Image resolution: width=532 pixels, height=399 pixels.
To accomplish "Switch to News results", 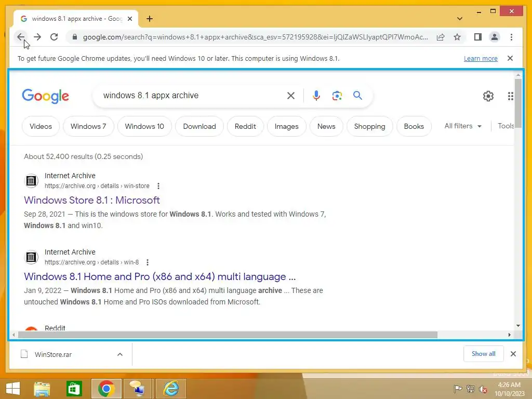I will (326, 126).
